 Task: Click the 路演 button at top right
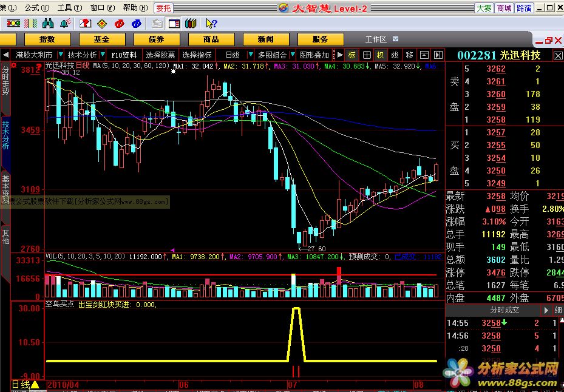point(524,8)
